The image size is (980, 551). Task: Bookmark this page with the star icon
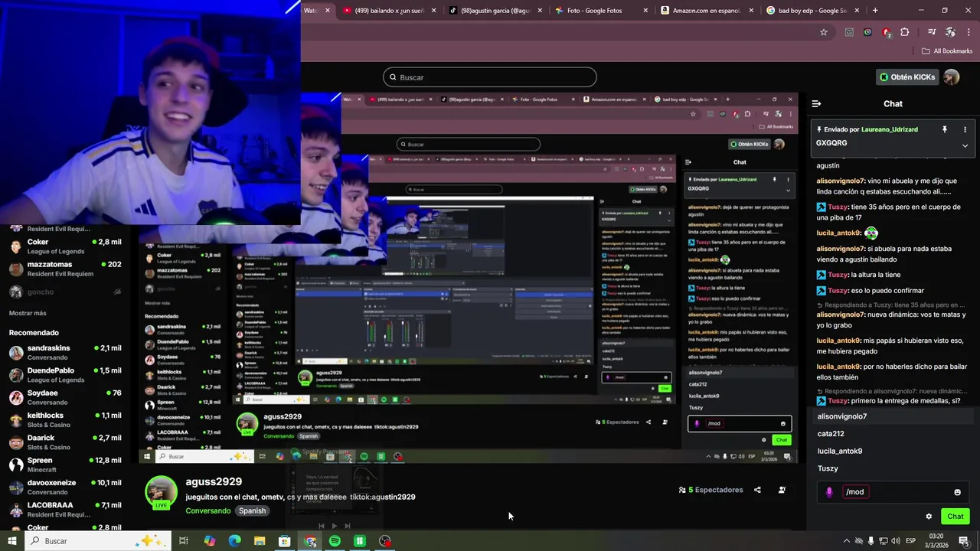click(824, 32)
